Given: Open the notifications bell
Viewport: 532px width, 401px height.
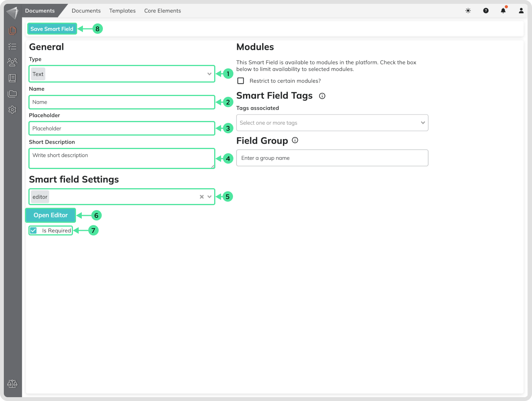Looking at the screenshot, I should pos(503,11).
